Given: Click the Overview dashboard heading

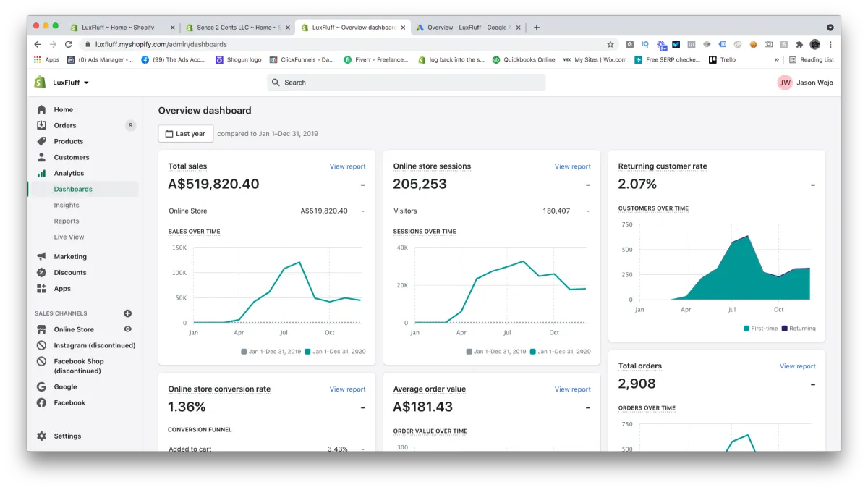Looking at the screenshot, I should click(x=205, y=111).
